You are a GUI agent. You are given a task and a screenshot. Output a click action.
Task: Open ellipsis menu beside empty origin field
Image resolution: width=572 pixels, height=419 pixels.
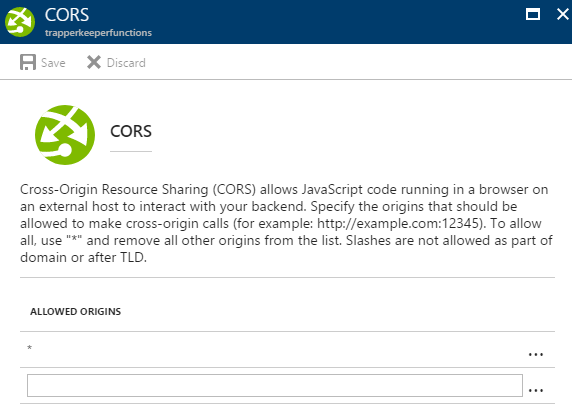(x=536, y=390)
